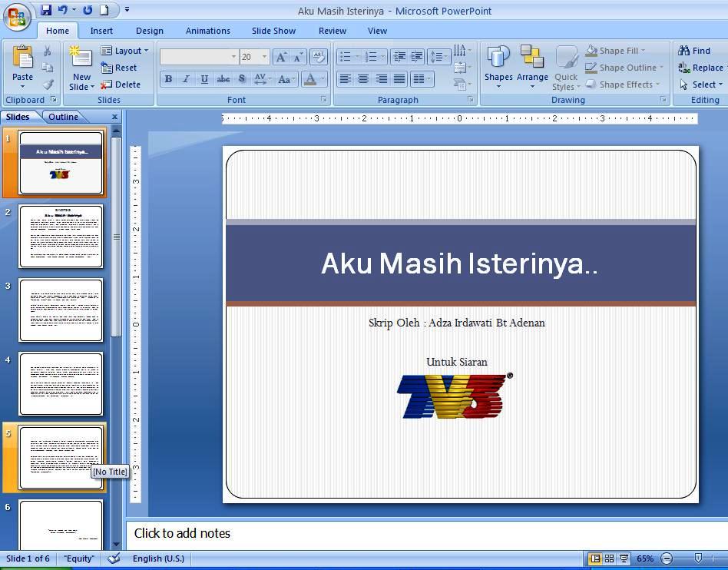
Task: Run spell check from status bar icon
Action: [114, 558]
